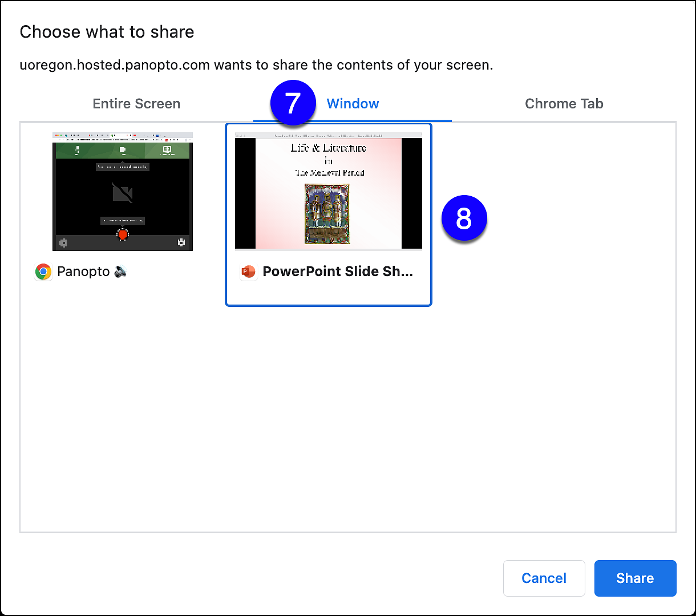696x616 pixels.
Task: Switch to the Chrome Tab option
Action: click(564, 103)
